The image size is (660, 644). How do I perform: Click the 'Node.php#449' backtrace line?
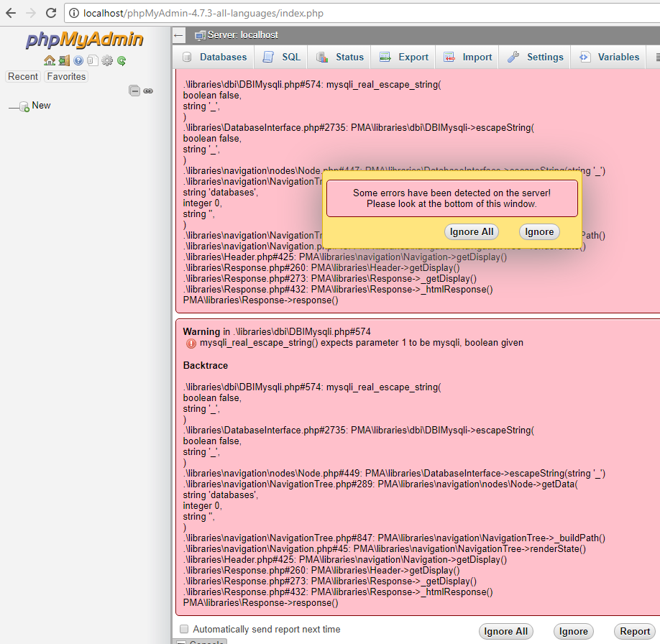(x=394, y=474)
